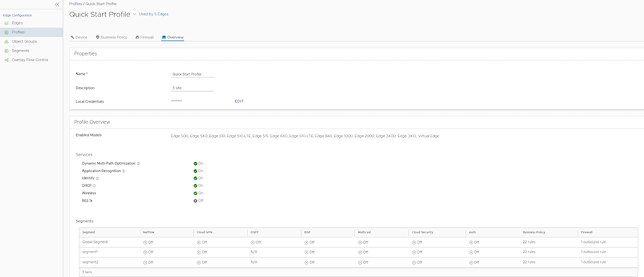Click the Description input field
Screen dimensions: 644x277
pyautogui.click(x=192, y=88)
